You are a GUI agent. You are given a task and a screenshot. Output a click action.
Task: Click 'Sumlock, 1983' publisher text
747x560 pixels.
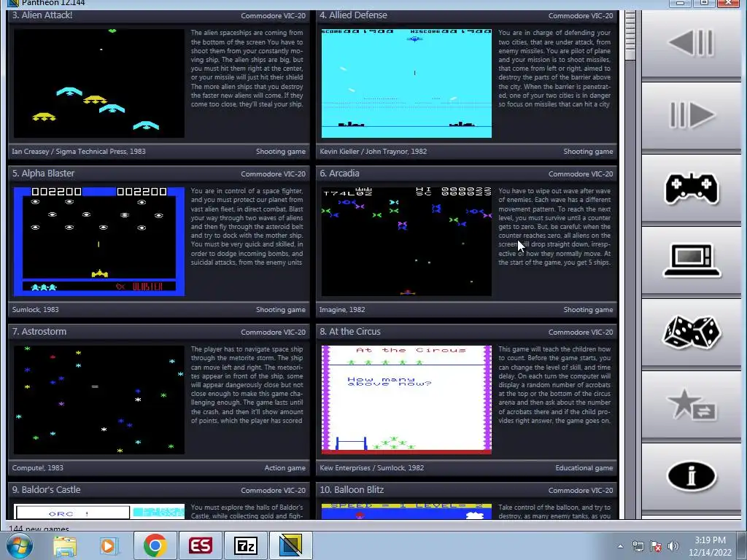[35, 309]
